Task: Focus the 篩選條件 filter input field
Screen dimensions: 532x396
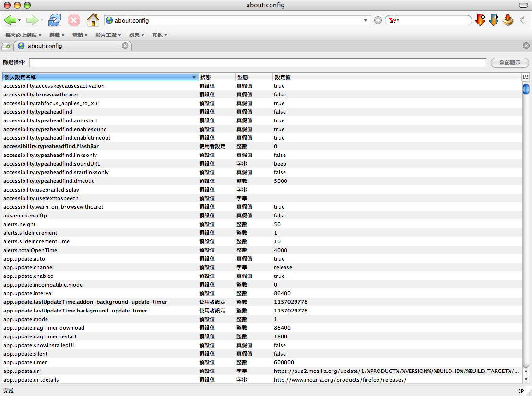Action: (x=258, y=62)
